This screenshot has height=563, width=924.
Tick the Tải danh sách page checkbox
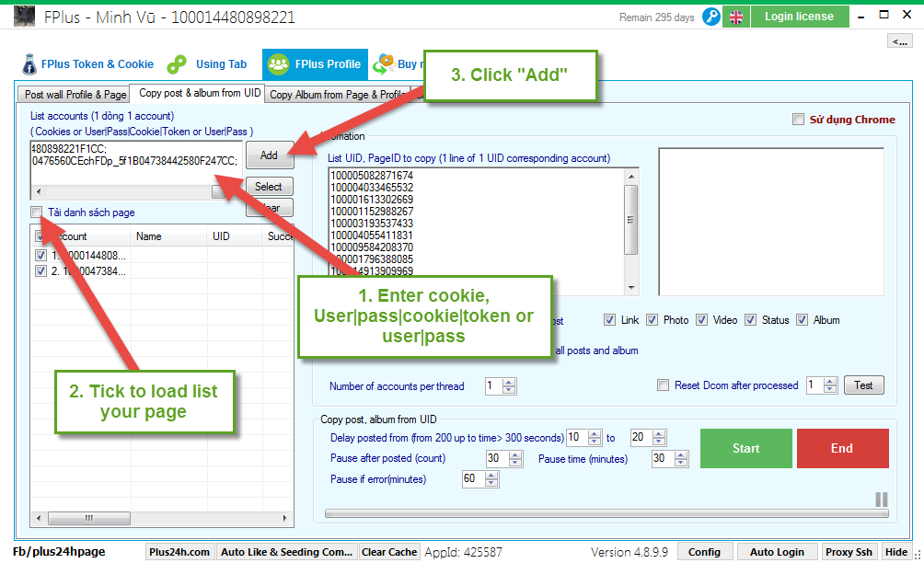click(x=37, y=212)
